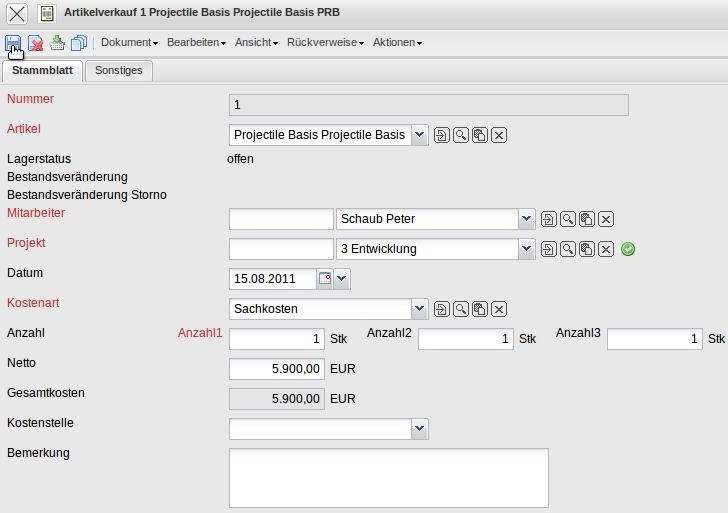Expand the Kostenart dropdown showing Sachkosten
Image resolution: width=728 pixels, height=513 pixels.
419,309
